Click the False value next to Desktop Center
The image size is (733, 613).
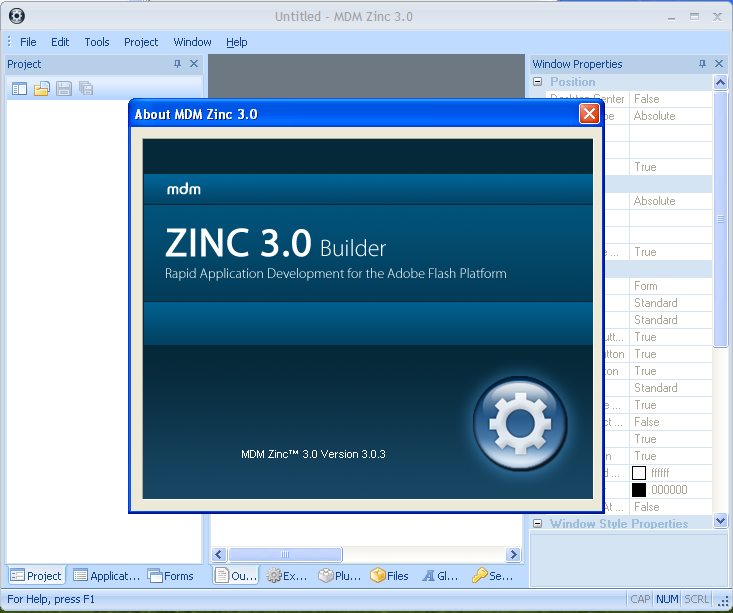pyautogui.click(x=671, y=99)
